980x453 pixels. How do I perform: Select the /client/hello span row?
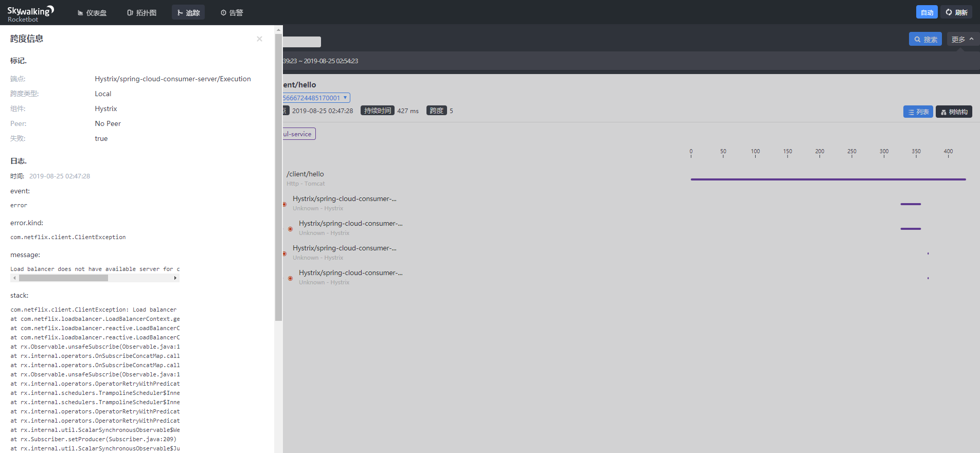305,178
